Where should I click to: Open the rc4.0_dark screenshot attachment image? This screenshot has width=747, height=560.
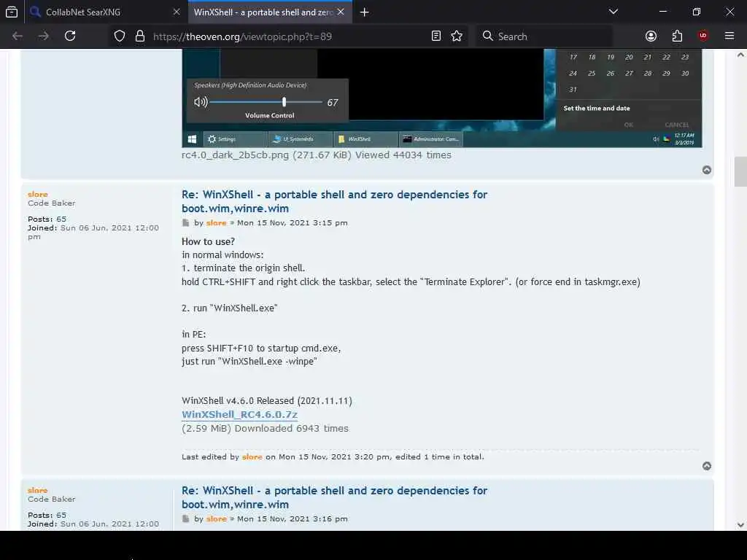441,98
